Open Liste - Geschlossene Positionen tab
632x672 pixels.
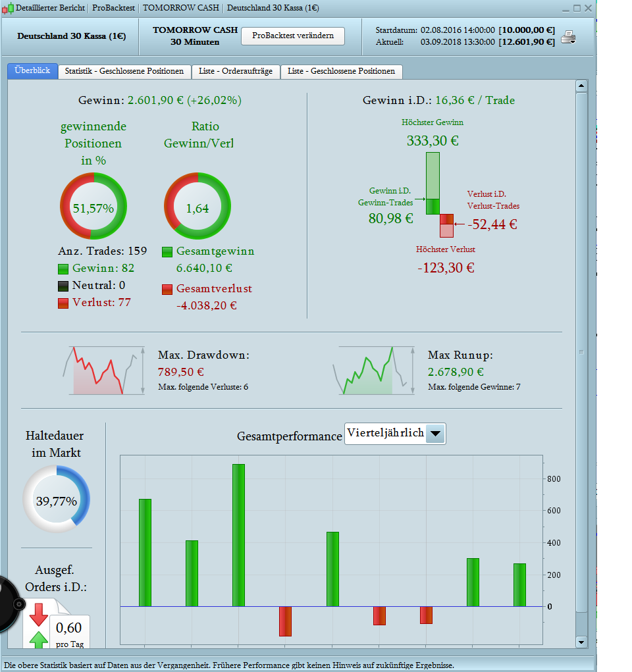pos(341,72)
